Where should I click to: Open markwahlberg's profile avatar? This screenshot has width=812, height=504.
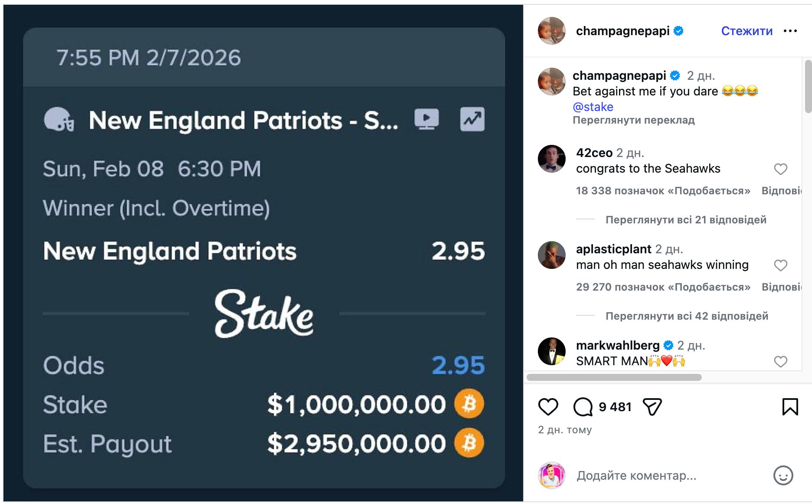[551, 351]
